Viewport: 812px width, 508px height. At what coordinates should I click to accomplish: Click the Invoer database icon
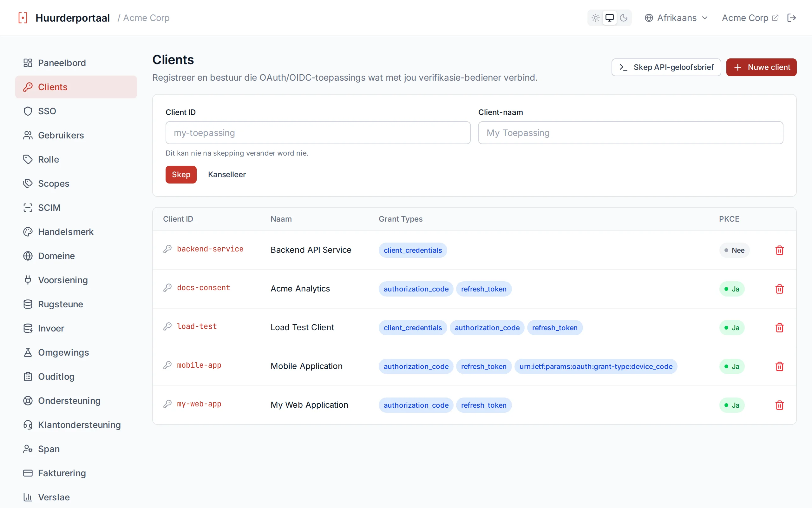[28, 328]
